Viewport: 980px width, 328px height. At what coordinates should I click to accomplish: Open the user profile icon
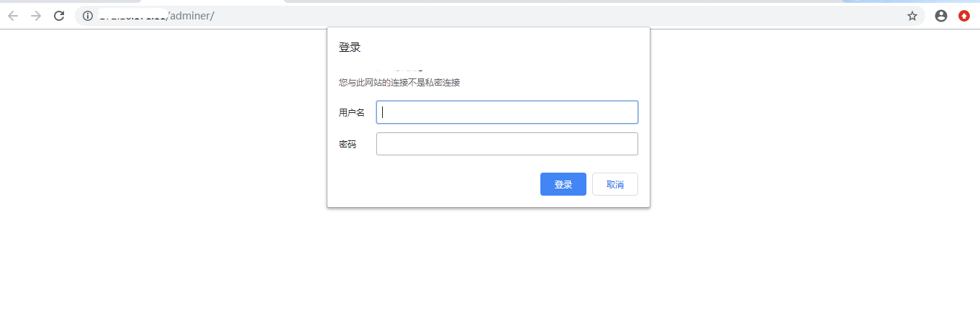point(941,16)
